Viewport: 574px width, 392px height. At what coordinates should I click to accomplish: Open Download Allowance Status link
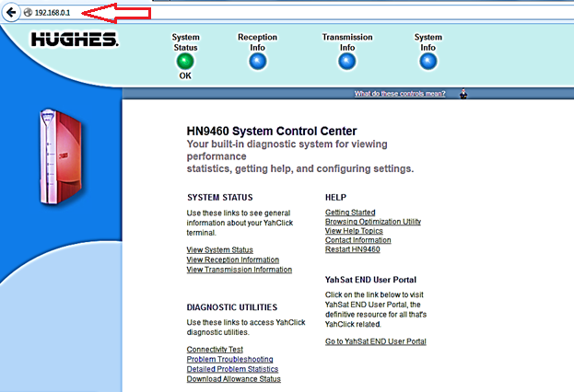click(x=233, y=379)
